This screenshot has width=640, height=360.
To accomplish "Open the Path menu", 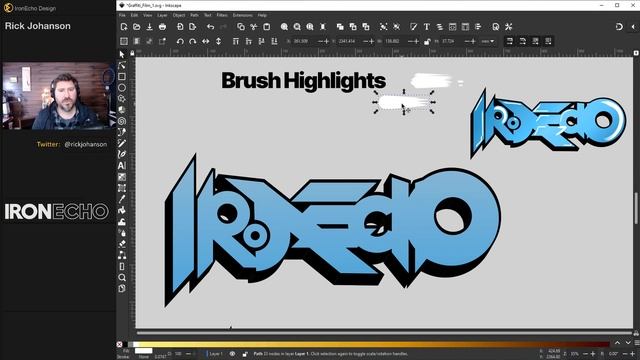I will (x=194, y=15).
